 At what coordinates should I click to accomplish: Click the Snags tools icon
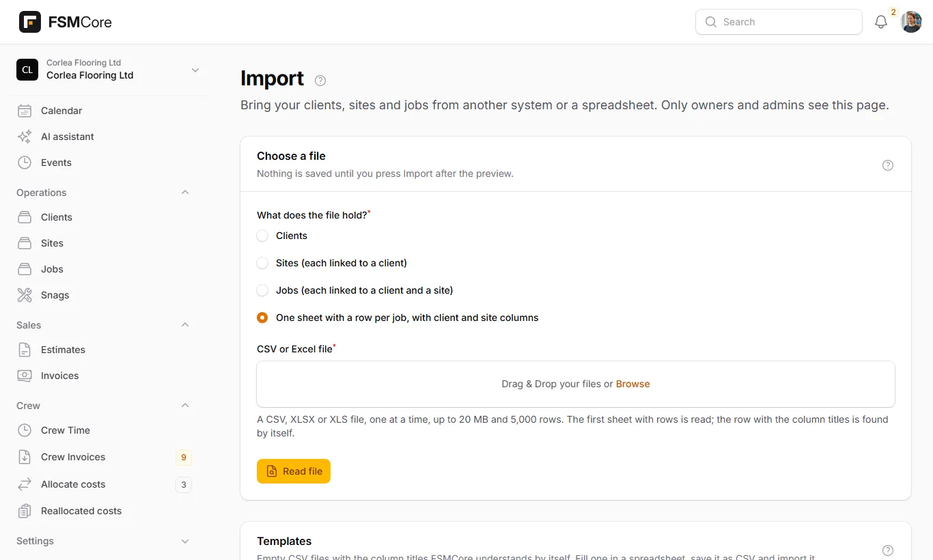click(x=25, y=295)
